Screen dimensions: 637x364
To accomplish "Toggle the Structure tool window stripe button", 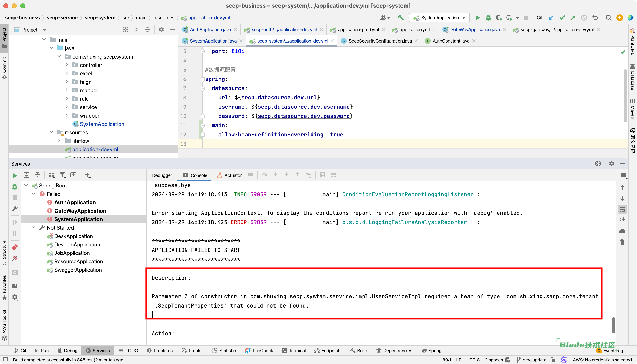I will tap(4, 253).
